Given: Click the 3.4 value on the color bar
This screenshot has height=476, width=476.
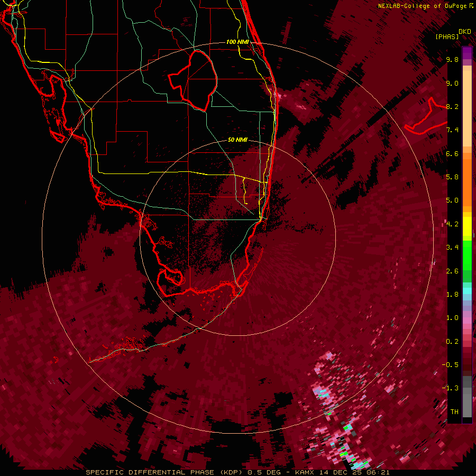Looking at the screenshot, I should (x=452, y=247).
